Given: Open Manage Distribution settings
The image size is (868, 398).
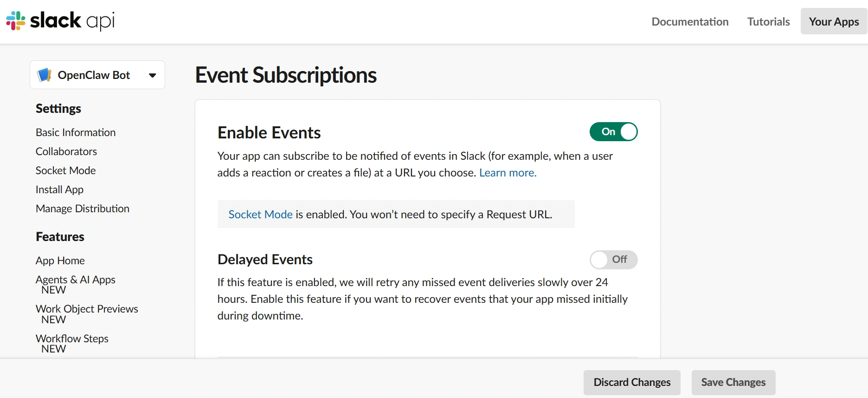Looking at the screenshot, I should [83, 209].
